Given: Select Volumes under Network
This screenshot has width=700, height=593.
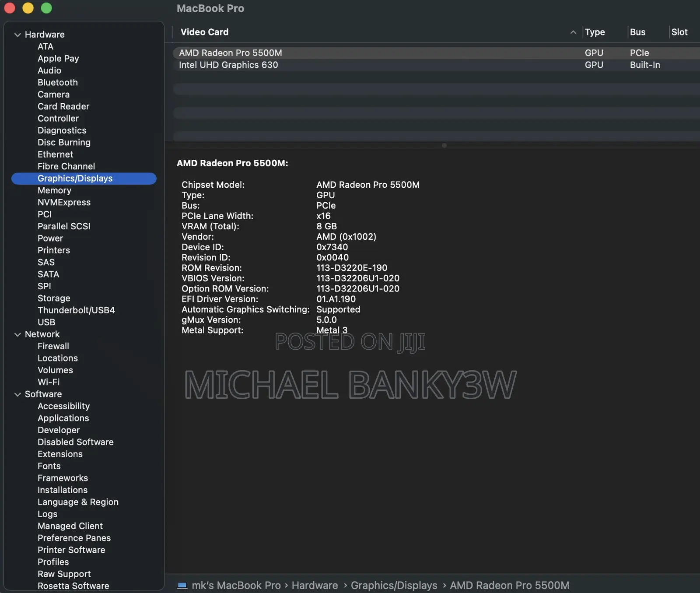Looking at the screenshot, I should point(55,370).
